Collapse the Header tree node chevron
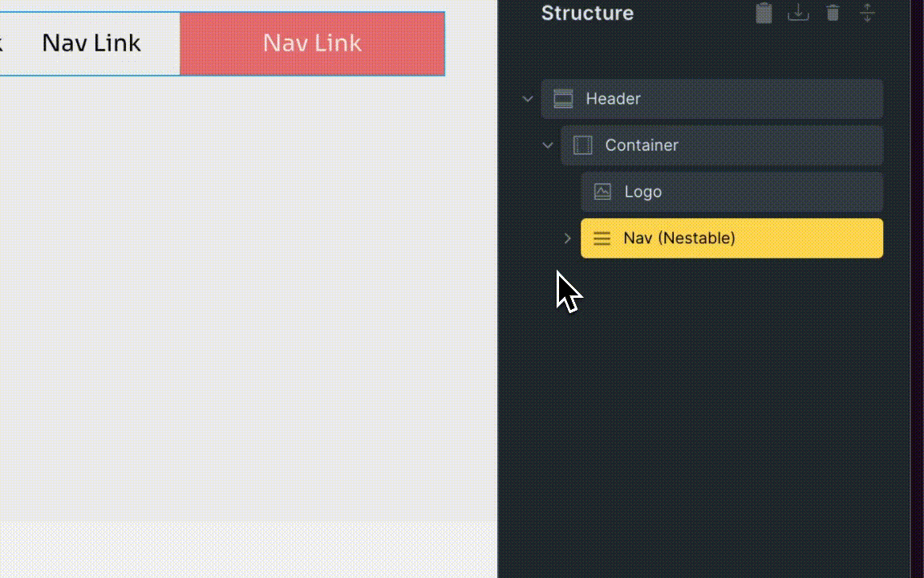This screenshot has width=924, height=578. tap(528, 99)
